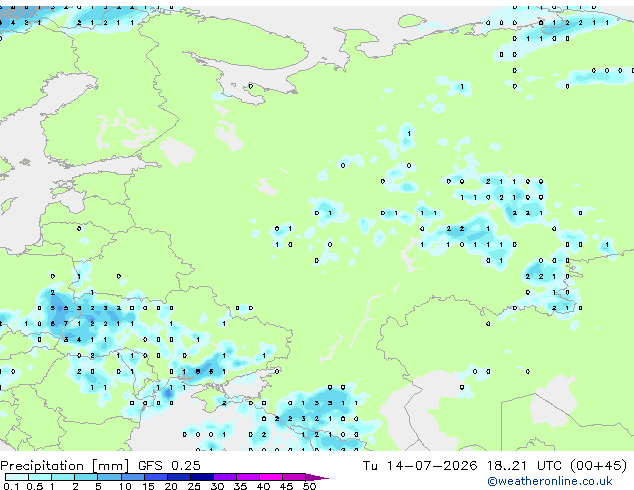Click the '35' legend scale value
This screenshot has width=634, height=490.
240,486
